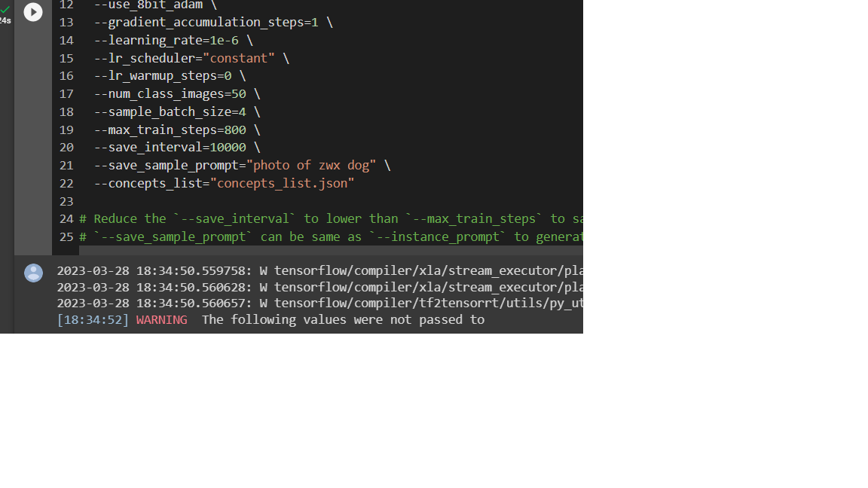The height and width of the screenshot is (488, 868).
Task: Click the play icon inside the white circle
Action: pos(32,12)
